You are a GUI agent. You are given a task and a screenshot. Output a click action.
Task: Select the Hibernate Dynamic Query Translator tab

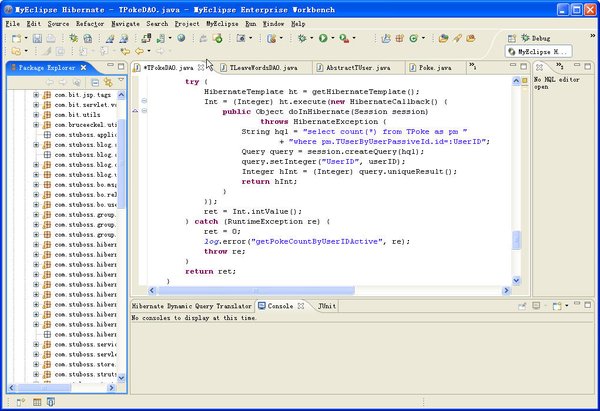point(191,306)
